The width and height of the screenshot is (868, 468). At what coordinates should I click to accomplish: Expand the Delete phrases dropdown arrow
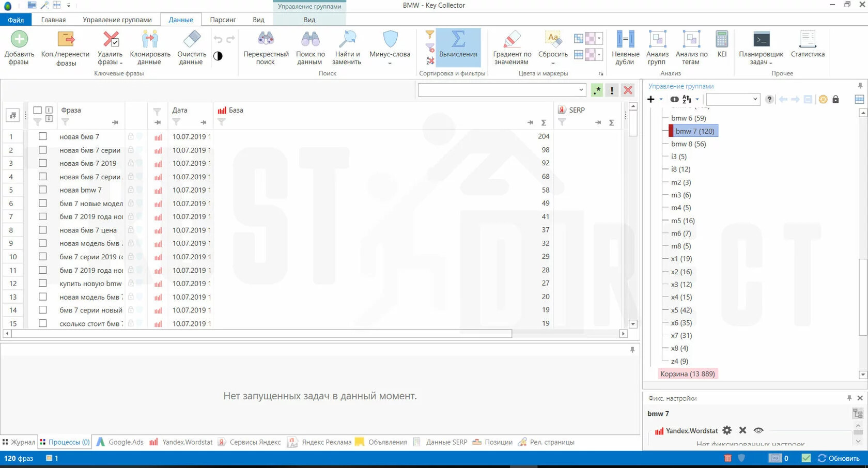point(121,63)
